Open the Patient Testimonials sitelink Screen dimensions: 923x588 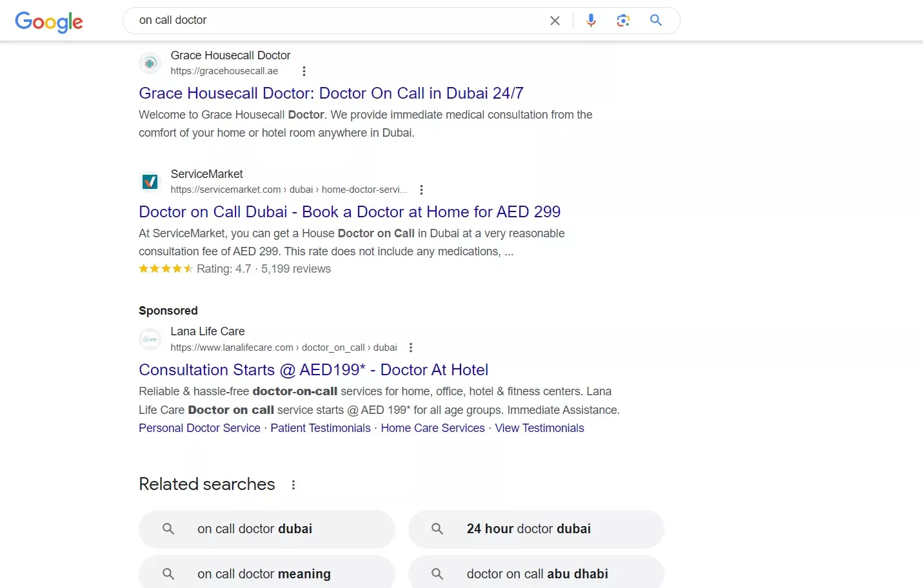click(x=321, y=428)
